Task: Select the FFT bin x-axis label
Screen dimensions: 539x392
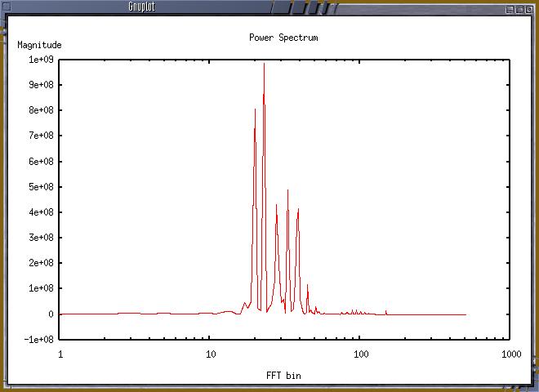Action: pos(283,376)
